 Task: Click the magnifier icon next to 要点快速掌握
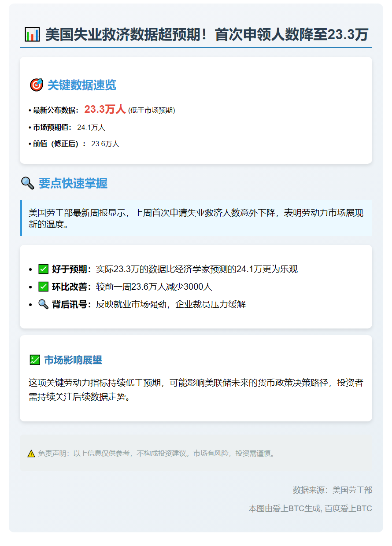(27, 183)
